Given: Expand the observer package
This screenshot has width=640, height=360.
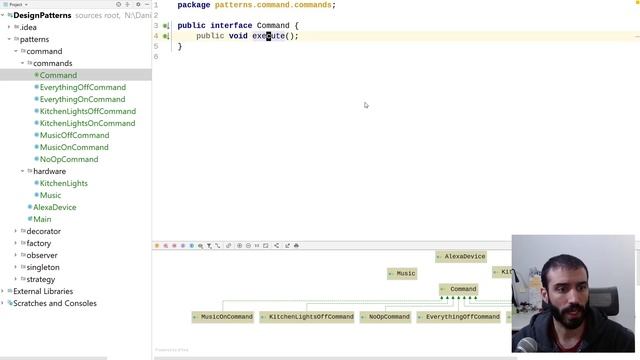Looking at the screenshot, I should pyautogui.click(x=16, y=255).
